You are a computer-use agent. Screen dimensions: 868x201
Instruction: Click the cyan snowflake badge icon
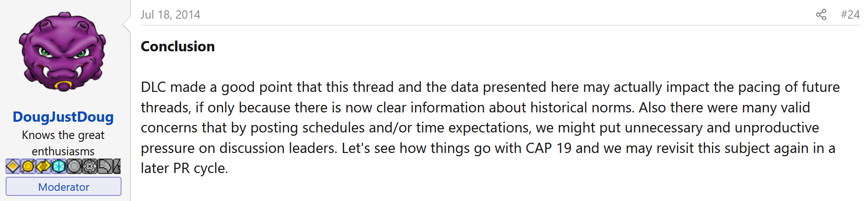click(x=59, y=166)
